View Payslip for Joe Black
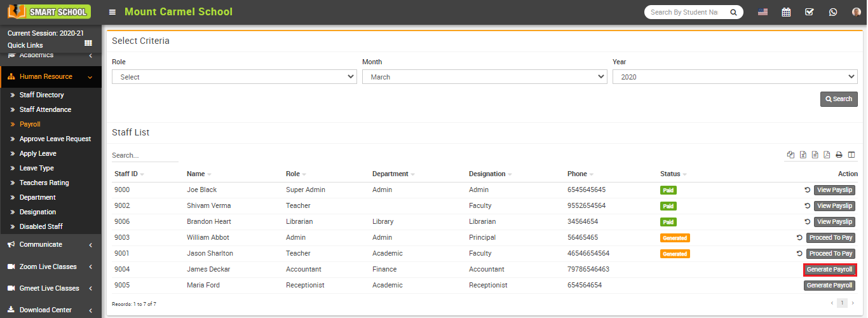The width and height of the screenshot is (868, 318). (x=834, y=190)
